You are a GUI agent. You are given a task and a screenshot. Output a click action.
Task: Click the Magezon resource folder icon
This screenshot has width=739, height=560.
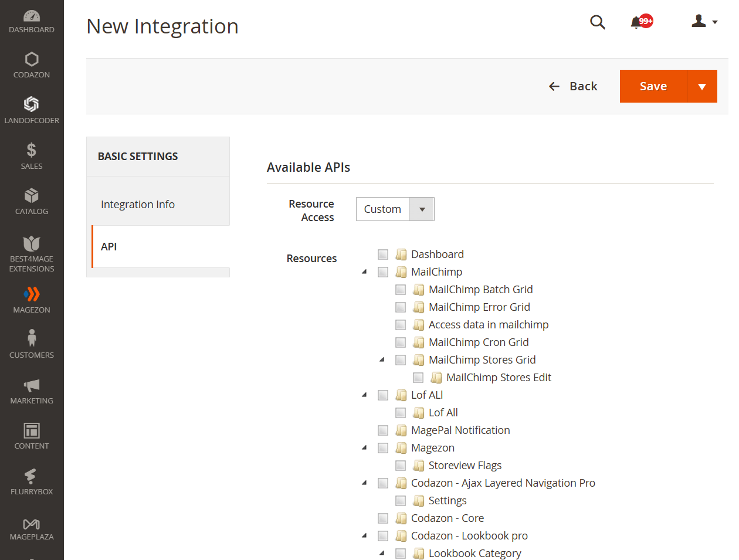(401, 448)
